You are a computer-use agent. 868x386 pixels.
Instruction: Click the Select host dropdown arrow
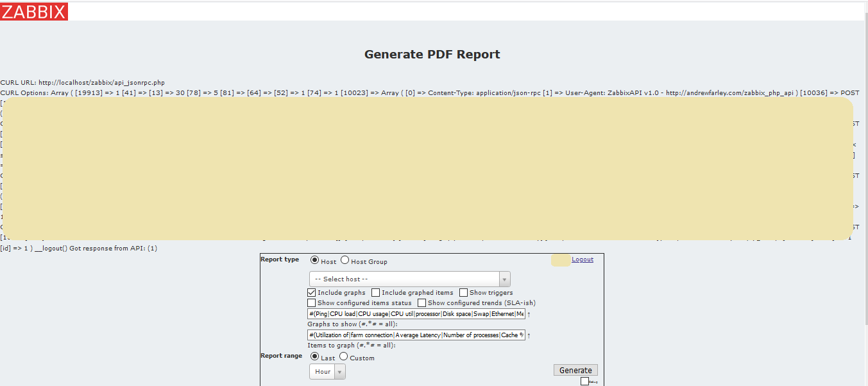point(505,279)
